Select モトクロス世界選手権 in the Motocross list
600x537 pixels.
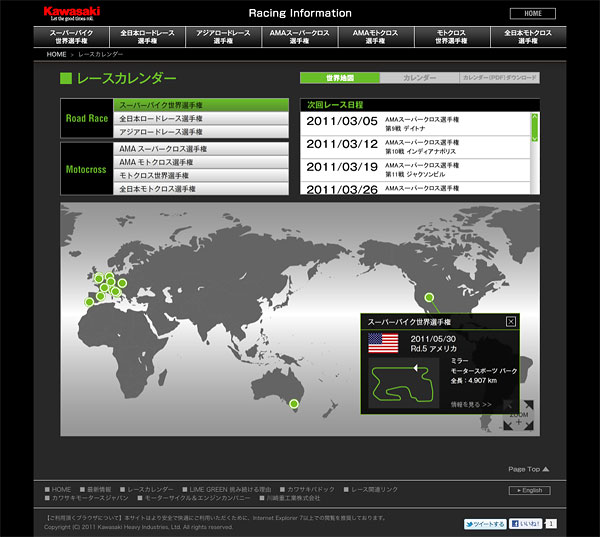click(x=201, y=175)
